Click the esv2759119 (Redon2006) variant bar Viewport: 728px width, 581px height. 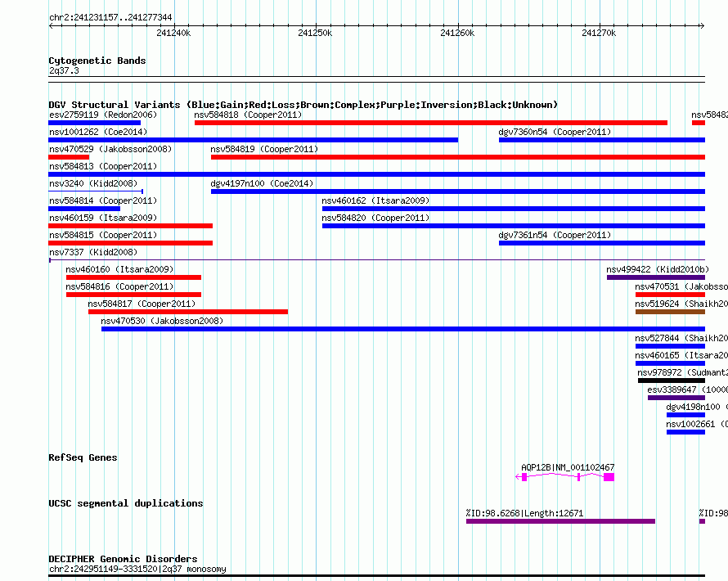pyautogui.click(x=94, y=123)
